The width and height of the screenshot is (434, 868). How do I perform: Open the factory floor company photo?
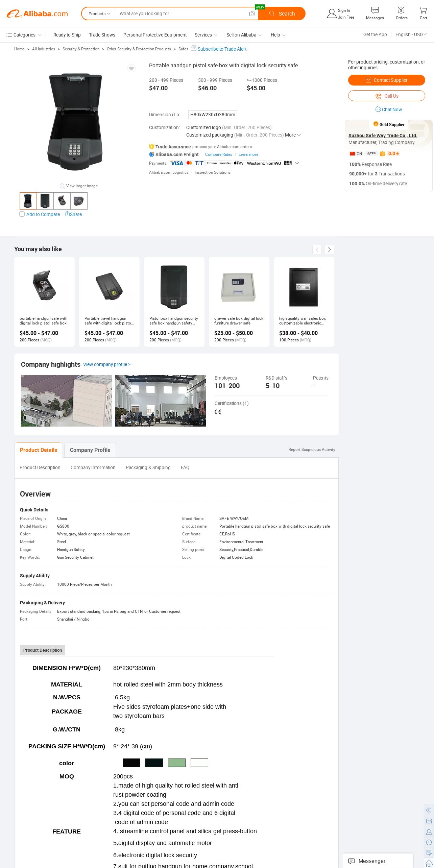(x=161, y=401)
